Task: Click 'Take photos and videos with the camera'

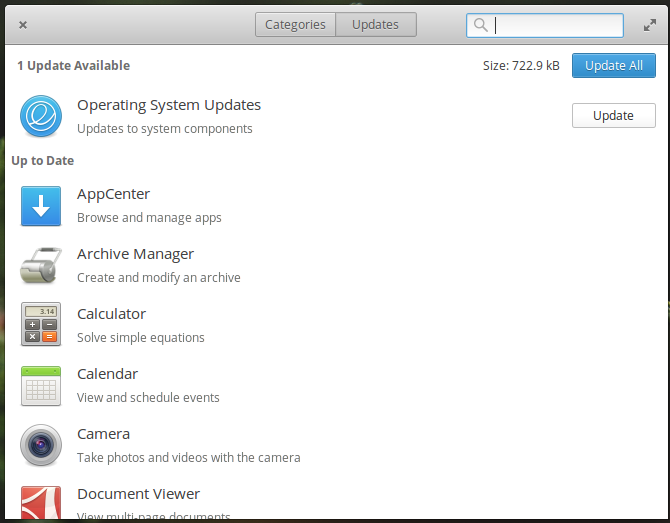Action: point(188,458)
